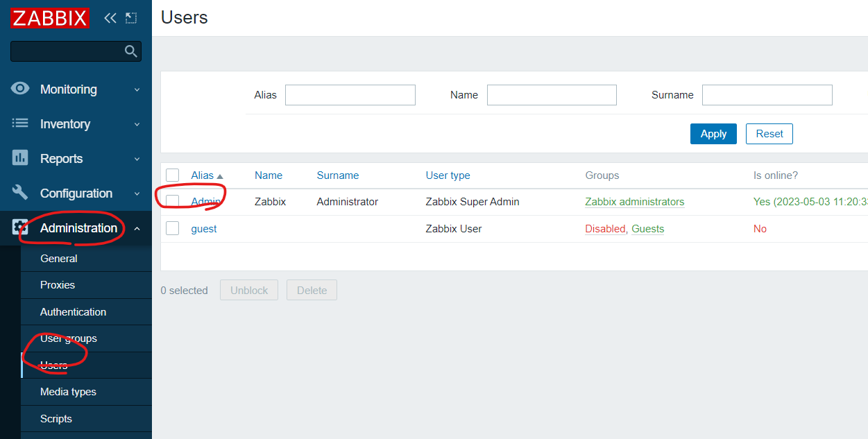Sort table by Name column
Image resolution: width=868 pixels, height=439 pixels.
269,175
